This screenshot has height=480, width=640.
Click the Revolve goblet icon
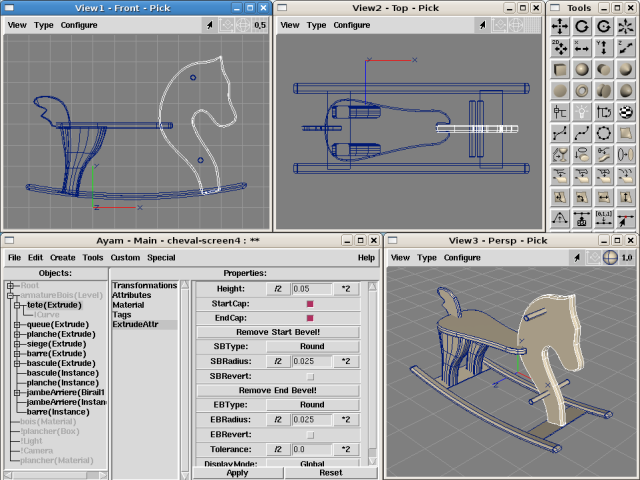click(560, 155)
